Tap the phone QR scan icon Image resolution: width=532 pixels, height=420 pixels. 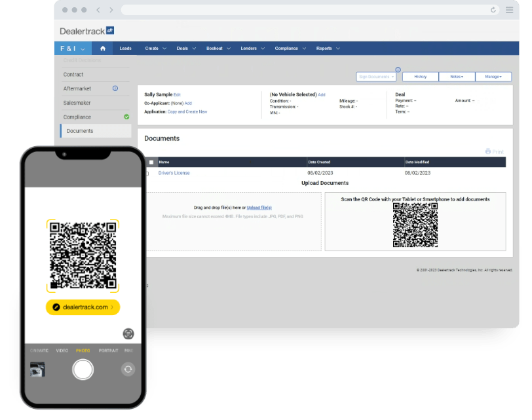(128, 334)
